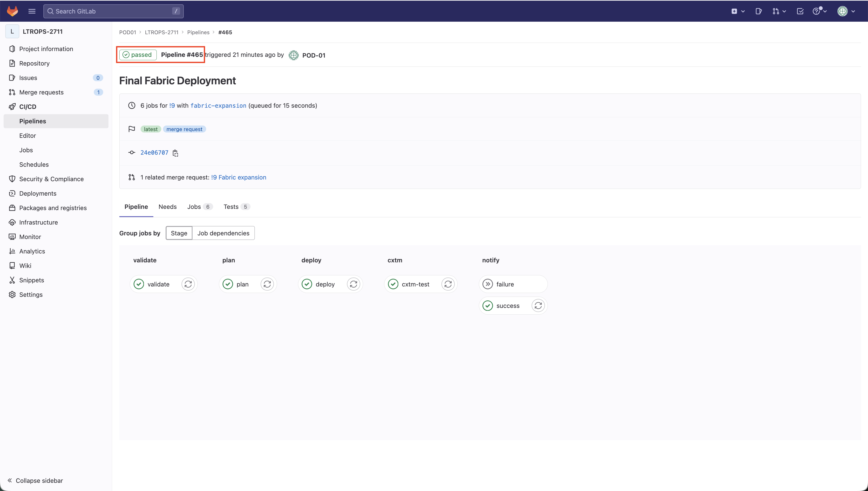The width and height of the screenshot is (868, 491).
Task: Switch to the Needs tab
Action: 167,207
